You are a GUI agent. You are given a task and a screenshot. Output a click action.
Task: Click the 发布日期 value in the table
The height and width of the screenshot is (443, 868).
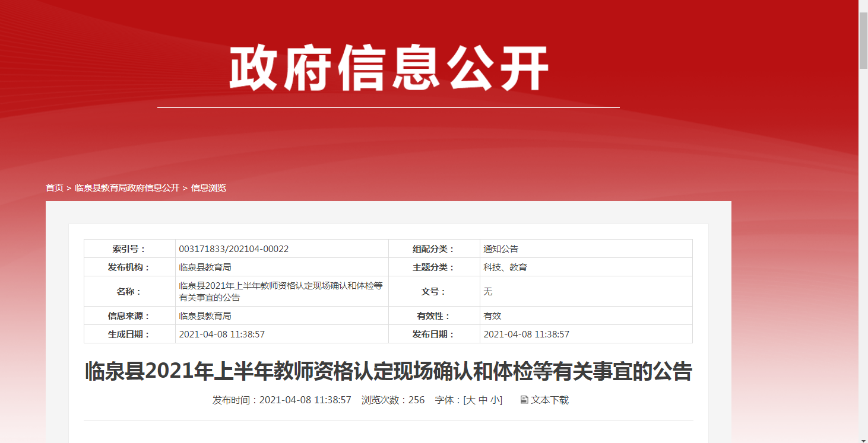tap(527, 334)
